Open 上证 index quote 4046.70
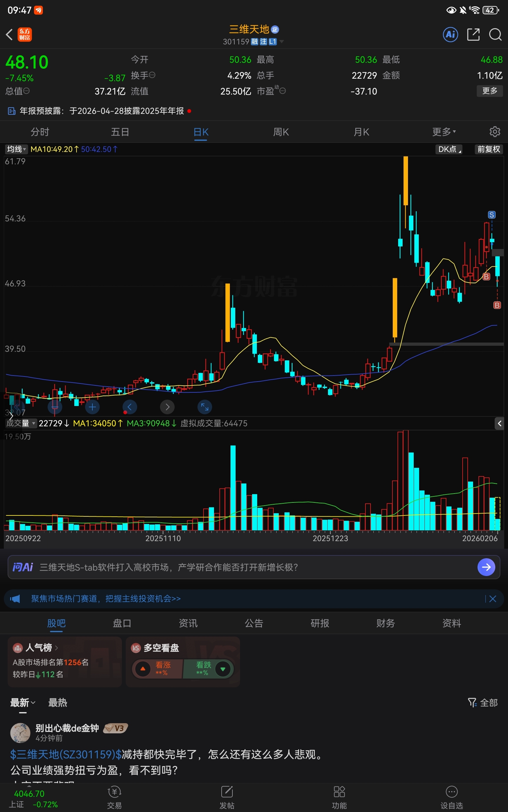The height and width of the screenshot is (812, 508). [34, 799]
